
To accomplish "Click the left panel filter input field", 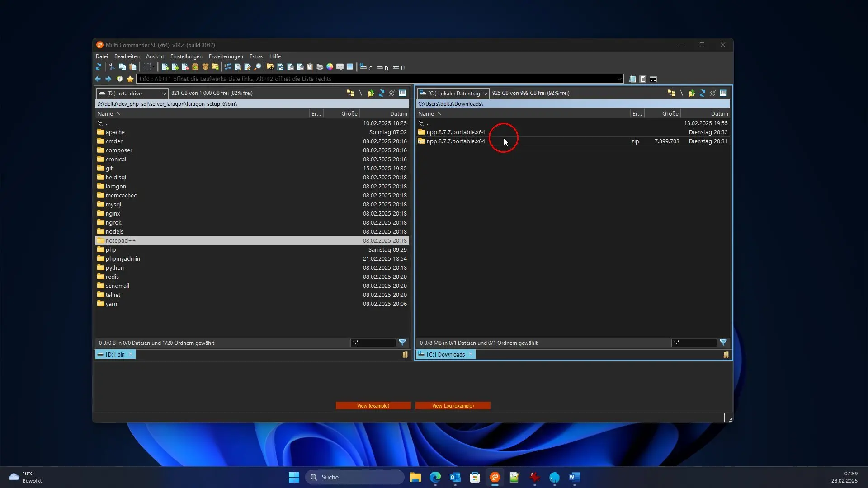I will coord(373,343).
